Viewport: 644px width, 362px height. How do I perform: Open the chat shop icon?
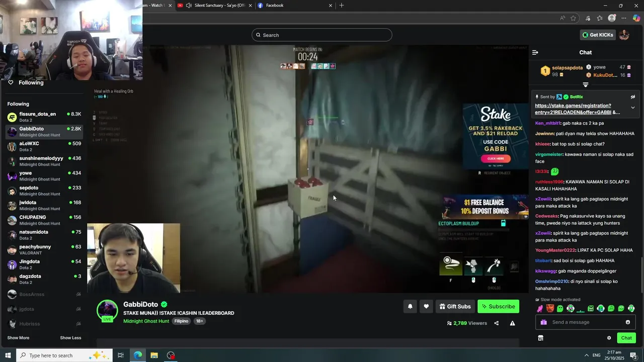(540, 338)
